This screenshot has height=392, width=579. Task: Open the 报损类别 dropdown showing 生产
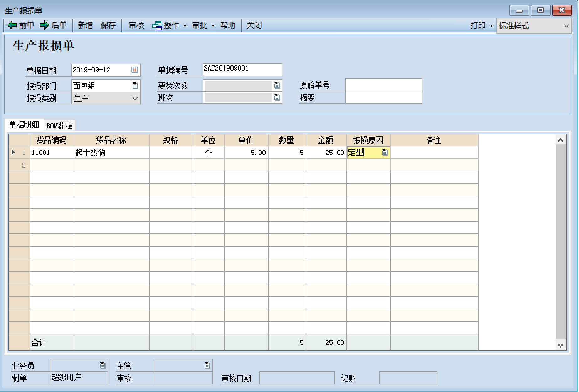(106, 98)
